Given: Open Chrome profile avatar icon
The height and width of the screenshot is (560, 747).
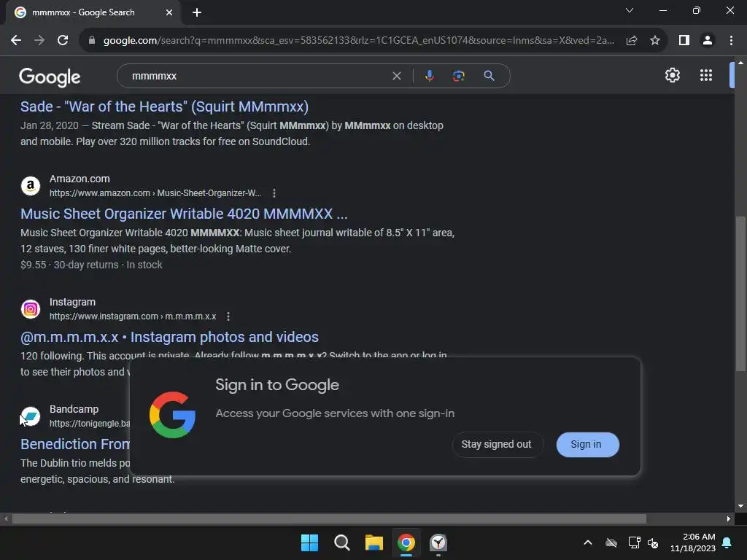Looking at the screenshot, I should point(708,41).
